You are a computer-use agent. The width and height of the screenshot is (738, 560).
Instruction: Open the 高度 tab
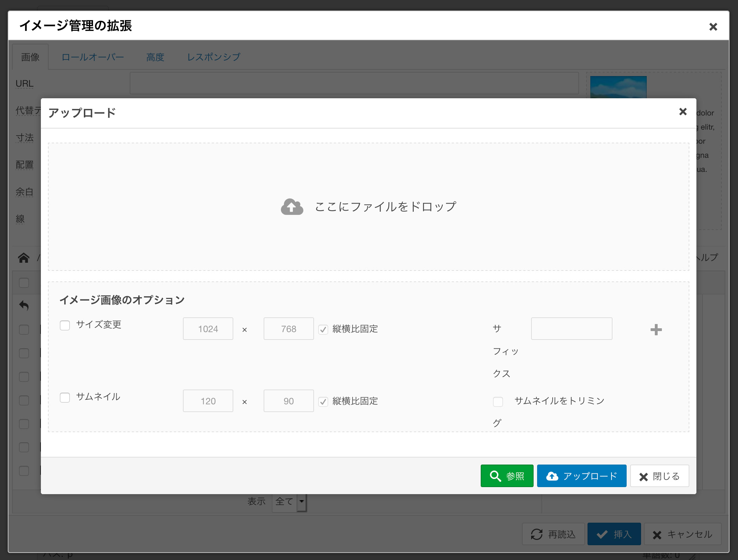click(x=155, y=57)
